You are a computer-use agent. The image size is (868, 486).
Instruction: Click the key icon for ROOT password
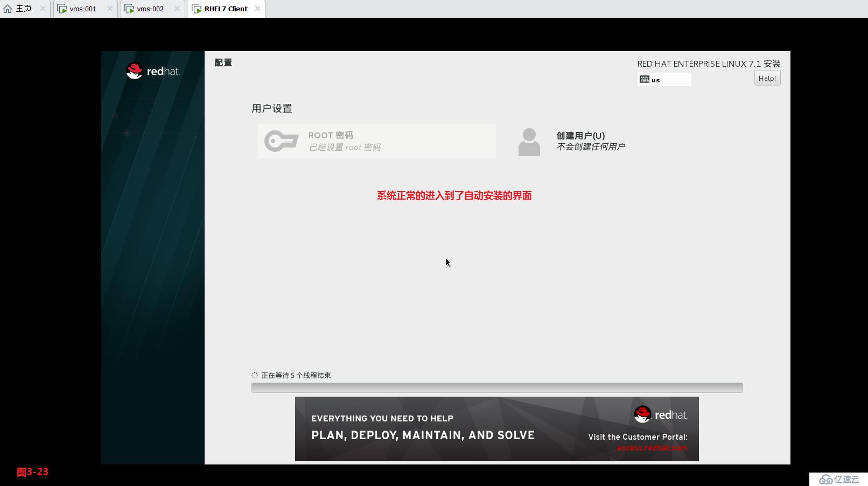pyautogui.click(x=281, y=141)
